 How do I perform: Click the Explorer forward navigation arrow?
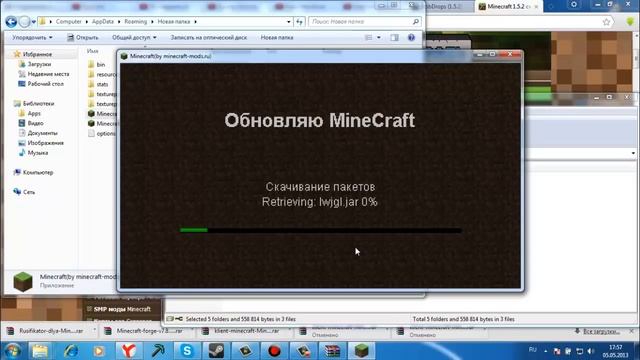(24, 22)
